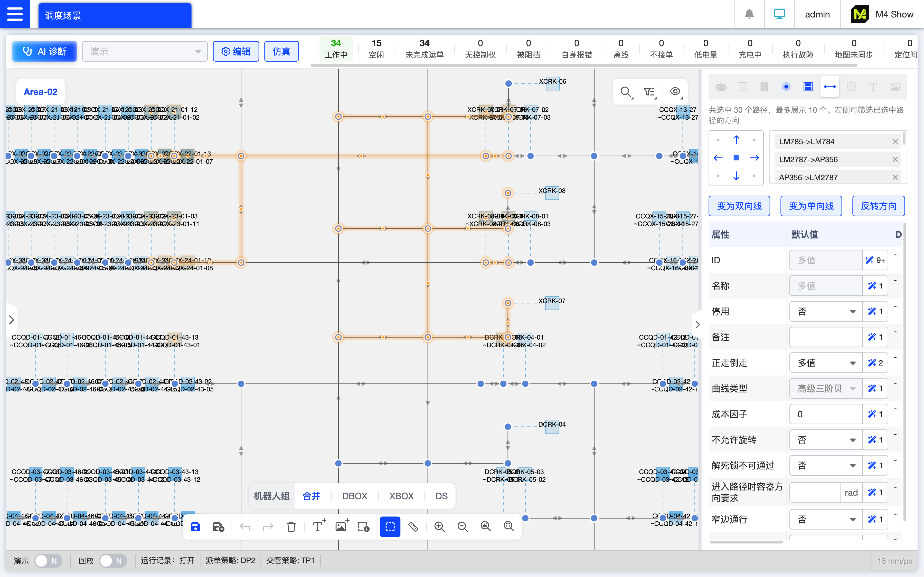The height and width of the screenshot is (577, 924).
Task: Click the zoom in magnifier icon
Action: (439, 527)
